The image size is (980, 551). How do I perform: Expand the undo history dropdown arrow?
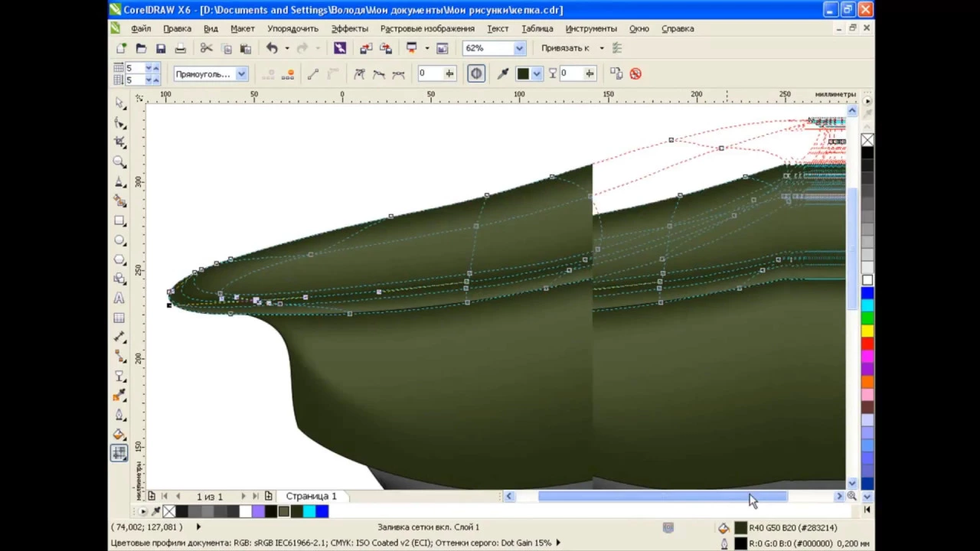[x=287, y=48]
